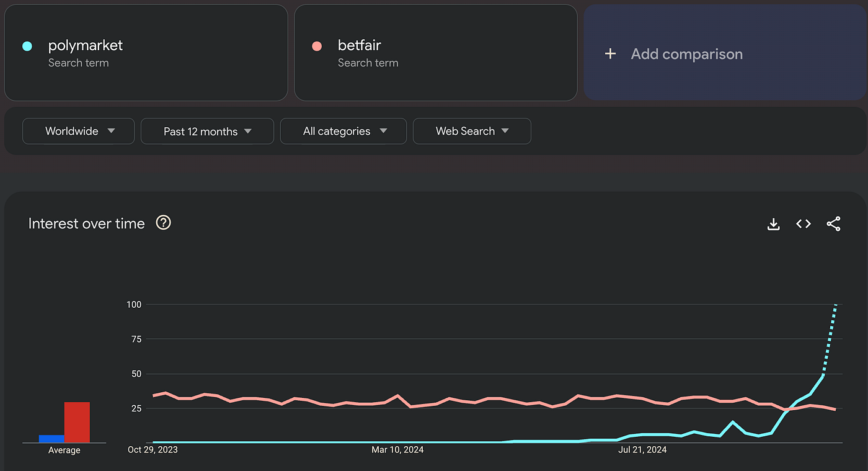
Task: Open the Past 12 months time range dropdown
Action: 208,131
